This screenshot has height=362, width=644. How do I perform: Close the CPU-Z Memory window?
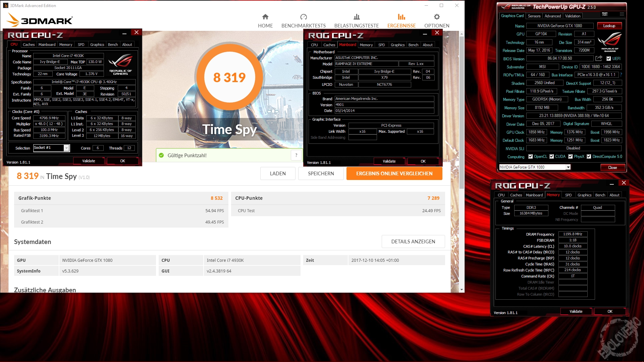tap(624, 183)
